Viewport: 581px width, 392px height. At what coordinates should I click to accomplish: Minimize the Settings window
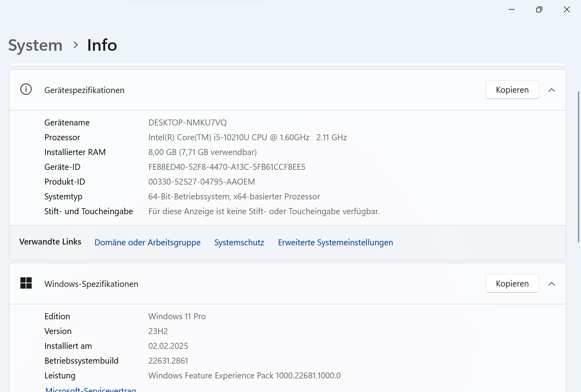[x=511, y=10]
